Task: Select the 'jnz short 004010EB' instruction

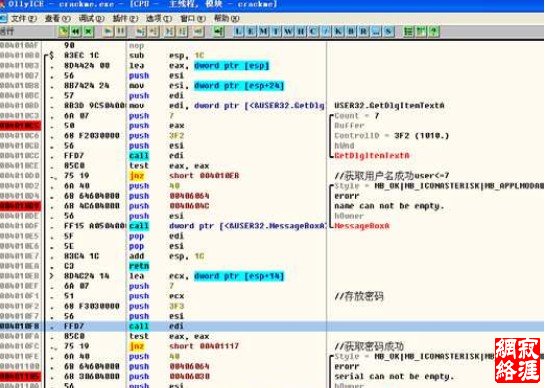Action: (184, 176)
